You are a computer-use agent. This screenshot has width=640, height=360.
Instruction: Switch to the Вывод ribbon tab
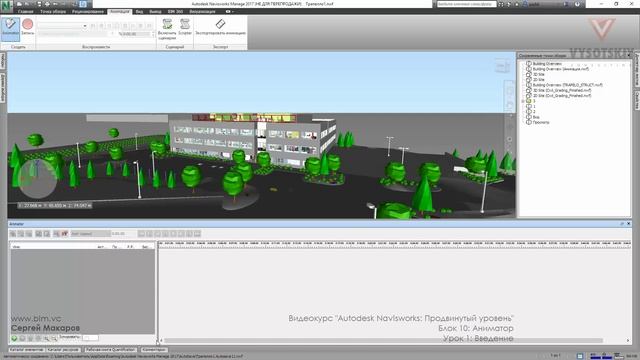click(155, 11)
